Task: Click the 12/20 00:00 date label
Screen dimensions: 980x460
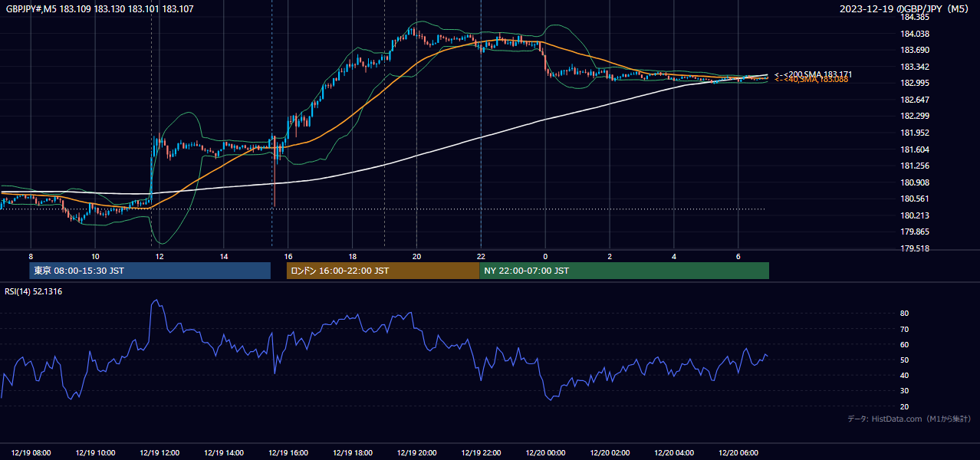Action: pos(546,453)
